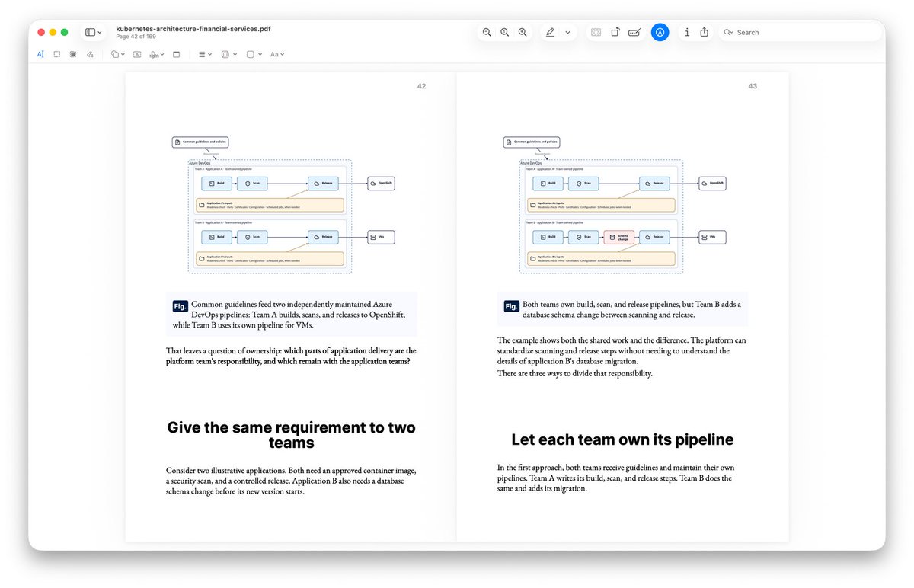Open the highlight color dropdown chevron

point(567,32)
